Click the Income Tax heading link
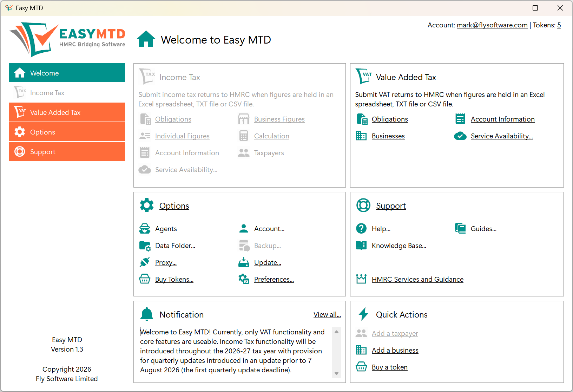 [x=179, y=77]
